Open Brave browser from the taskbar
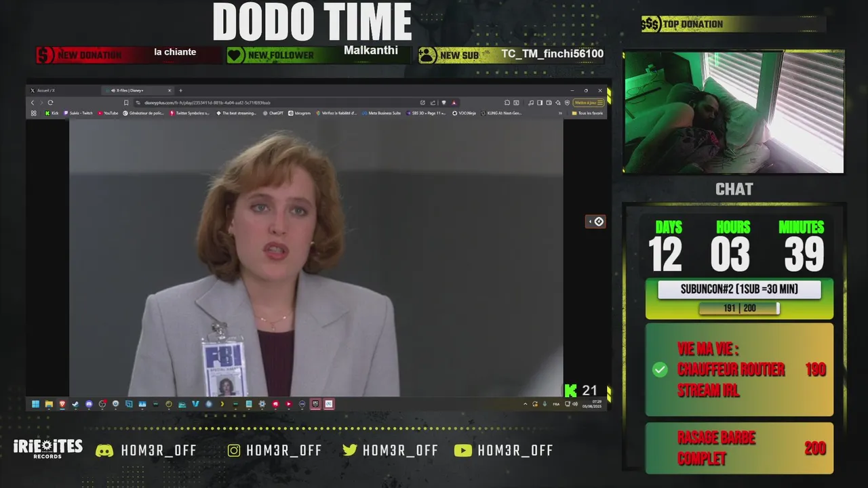This screenshot has height=488, width=868. 62,404
